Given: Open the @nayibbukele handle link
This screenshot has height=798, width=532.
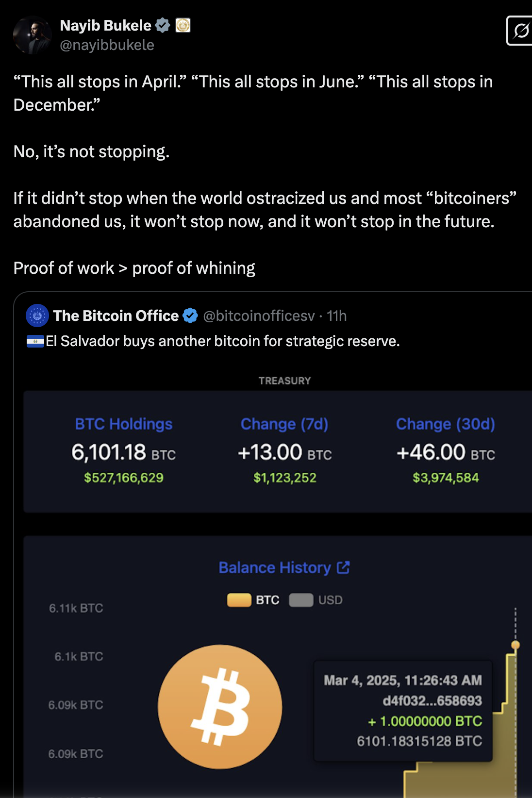Looking at the screenshot, I should pyautogui.click(x=107, y=45).
